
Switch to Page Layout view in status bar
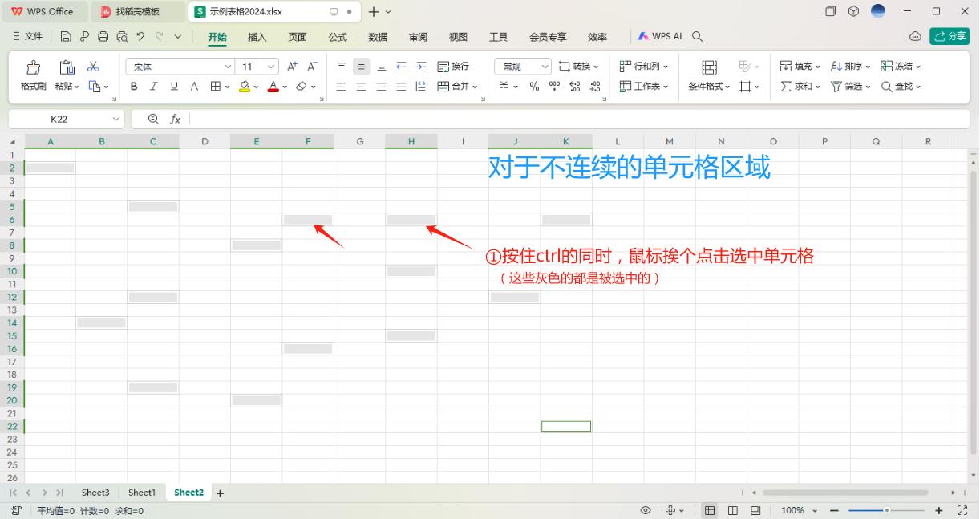[x=732, y=510]
